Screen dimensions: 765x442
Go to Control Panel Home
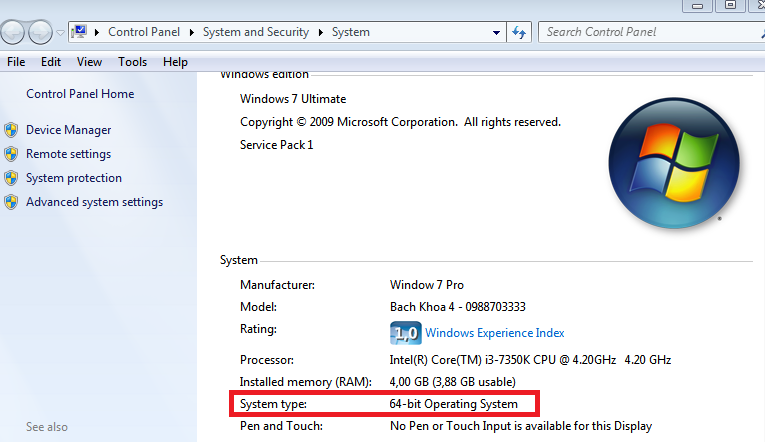pos(80,94)
